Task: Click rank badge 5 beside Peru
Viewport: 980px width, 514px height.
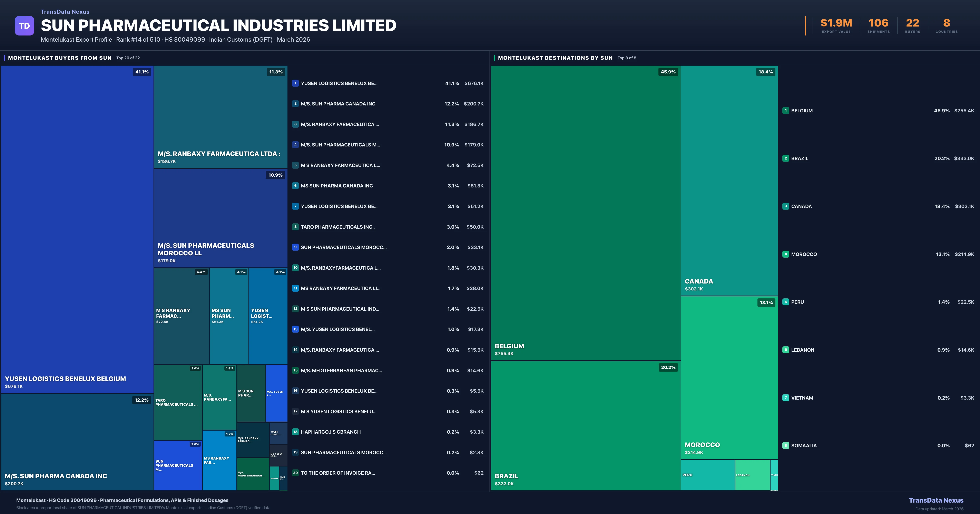Action: tap(786, 302)
